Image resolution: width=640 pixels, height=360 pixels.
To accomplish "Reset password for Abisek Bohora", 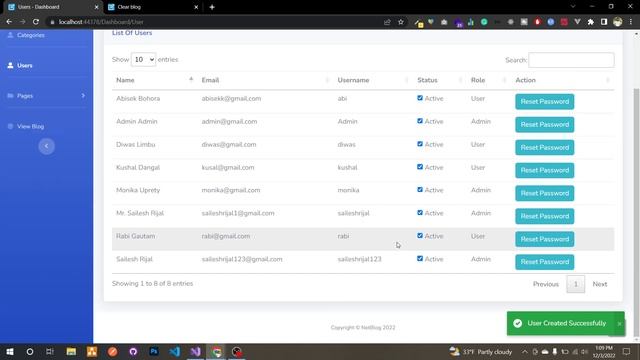I will coord(544,102).
